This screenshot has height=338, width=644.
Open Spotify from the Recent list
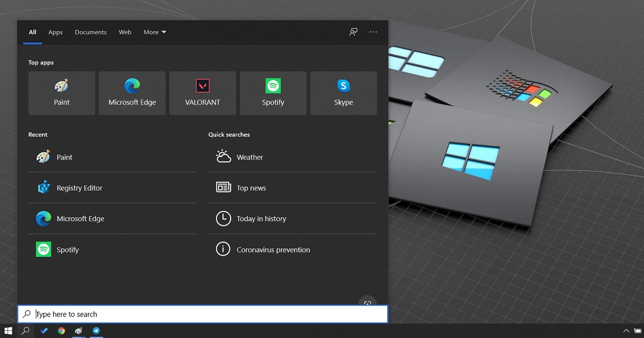(113, 249)
